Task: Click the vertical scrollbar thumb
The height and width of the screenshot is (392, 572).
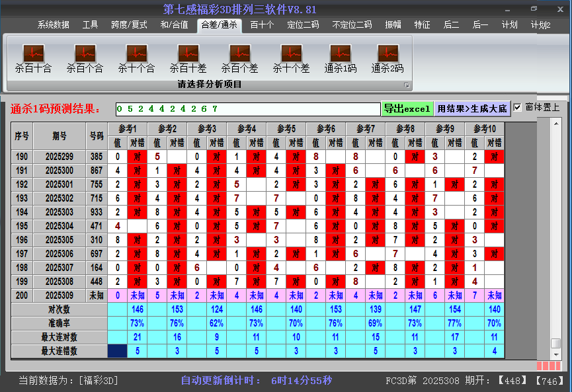Action: (x=555, y=343)
